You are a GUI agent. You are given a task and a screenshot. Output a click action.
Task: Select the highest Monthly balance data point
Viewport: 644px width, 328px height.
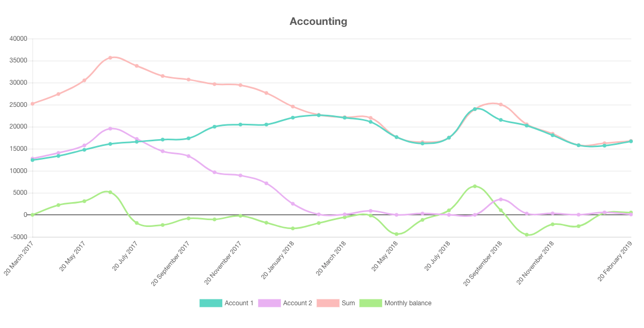tap(475, 186)
